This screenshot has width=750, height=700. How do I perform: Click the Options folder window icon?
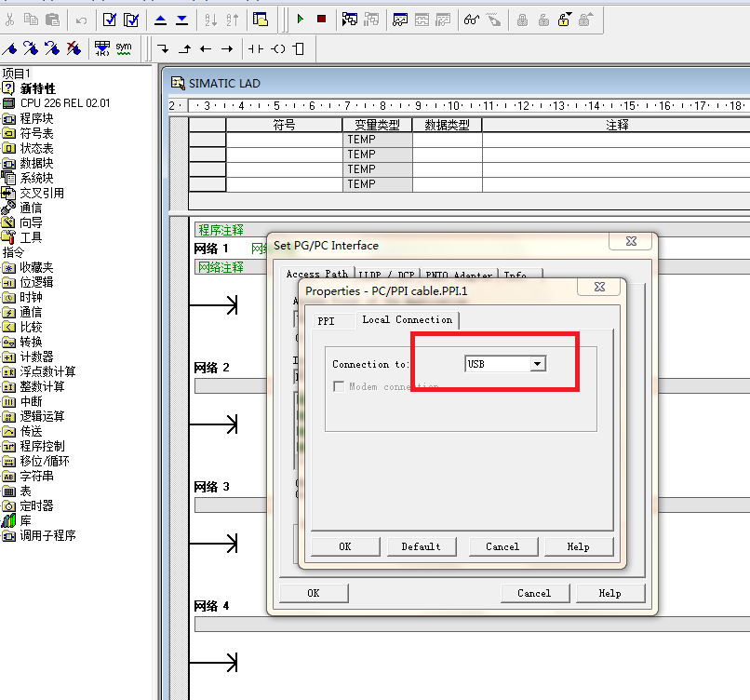261,20
